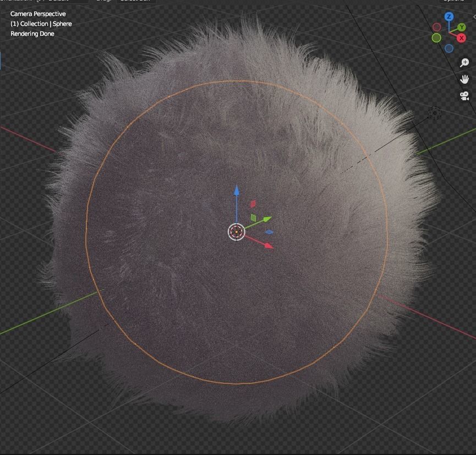The width and height of the screenshot is (476, 455).
Task: Snap view to negative Z blue circle
Action: coord(449,48)
